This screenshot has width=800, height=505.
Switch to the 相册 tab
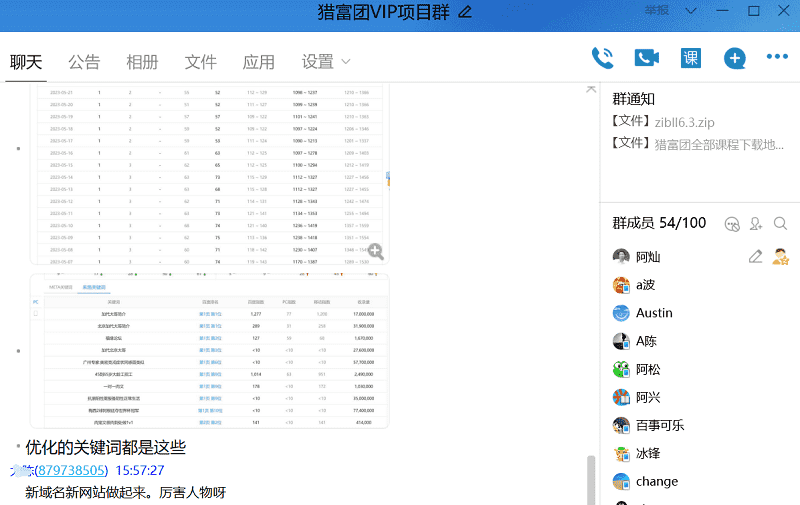pyautogui.click(x=142, y=62)
